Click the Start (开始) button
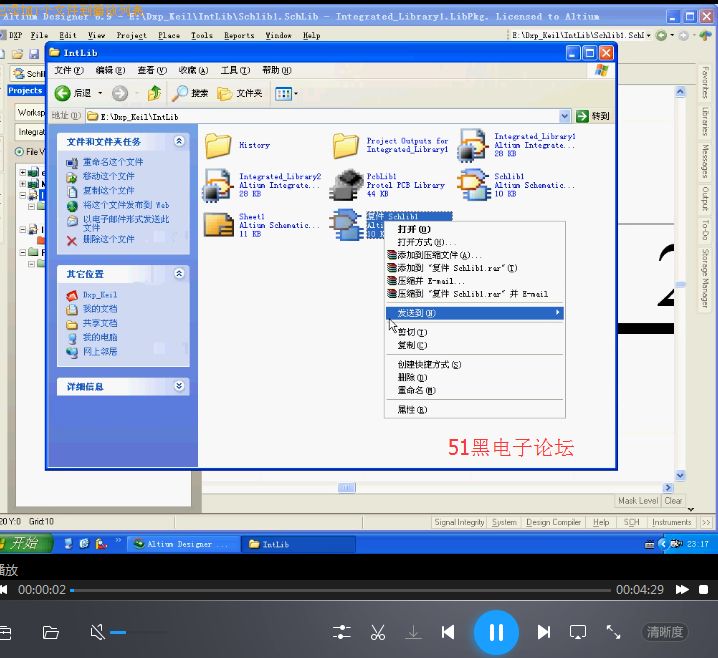The height and width of the screenshot is (658, 718). [24, 544]
